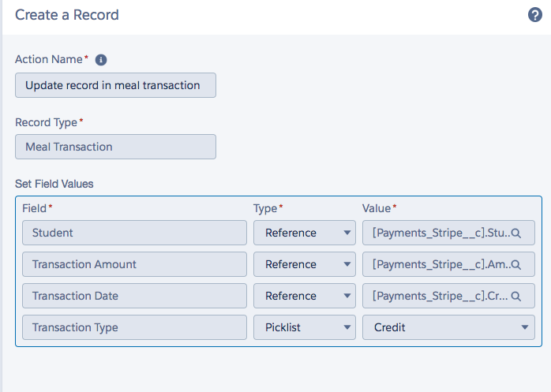Click the Transaction Date value search icon
The height and width of the screenshot is (392, 551).
click(516, 297)
